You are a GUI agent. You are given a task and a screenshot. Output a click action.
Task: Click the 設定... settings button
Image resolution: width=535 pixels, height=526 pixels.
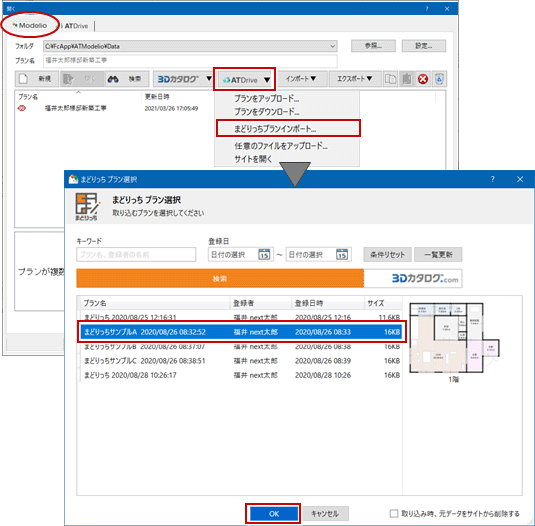coord(423,46)
